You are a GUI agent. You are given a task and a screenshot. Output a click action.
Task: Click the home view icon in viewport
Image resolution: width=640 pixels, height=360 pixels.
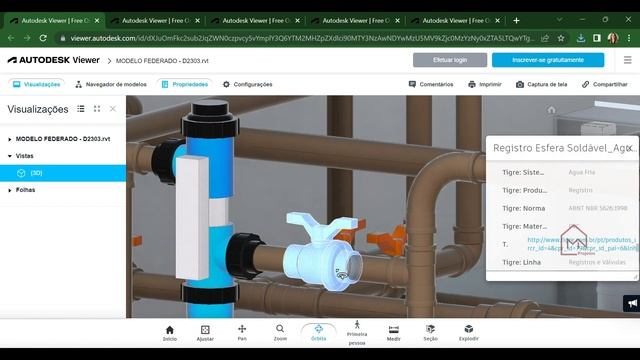point(551,110)
